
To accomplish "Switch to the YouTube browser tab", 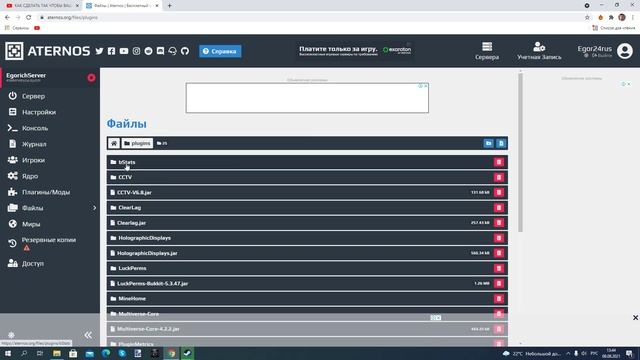I will [x=42, y=6].
